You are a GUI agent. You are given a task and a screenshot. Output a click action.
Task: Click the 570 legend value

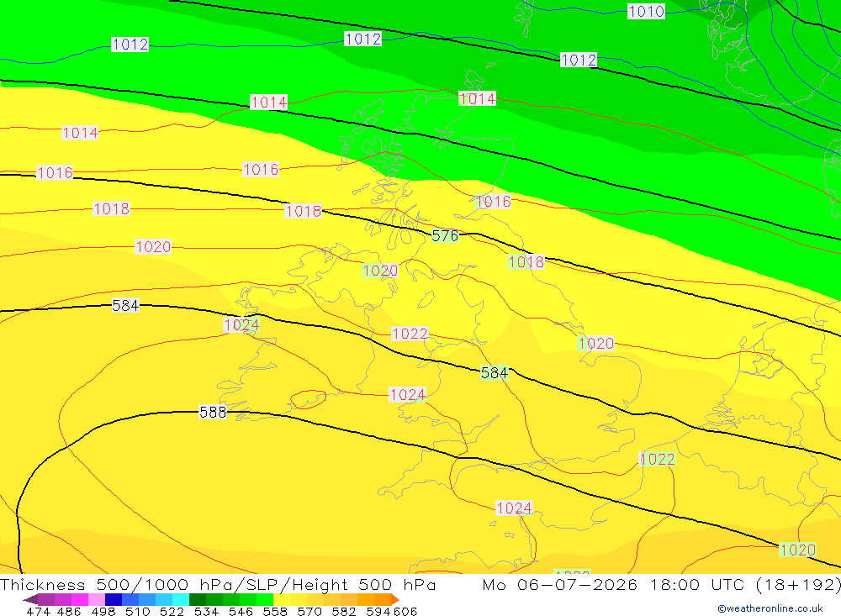tap(309, 612)
